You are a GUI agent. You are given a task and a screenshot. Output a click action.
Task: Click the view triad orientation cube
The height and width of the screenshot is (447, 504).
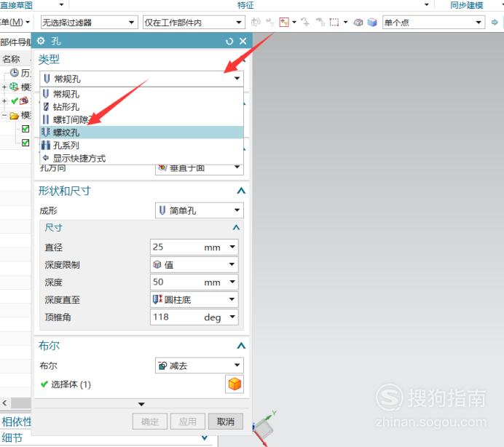point(266,429)
